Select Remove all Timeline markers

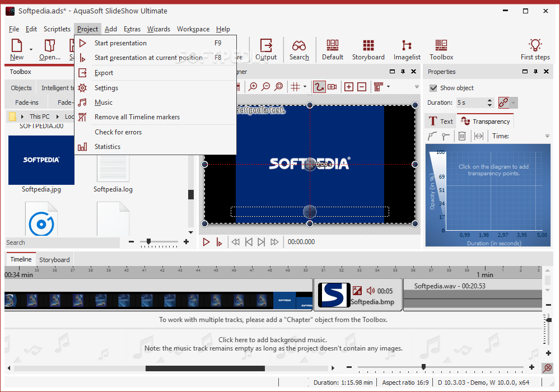click(x=156, y=117)
